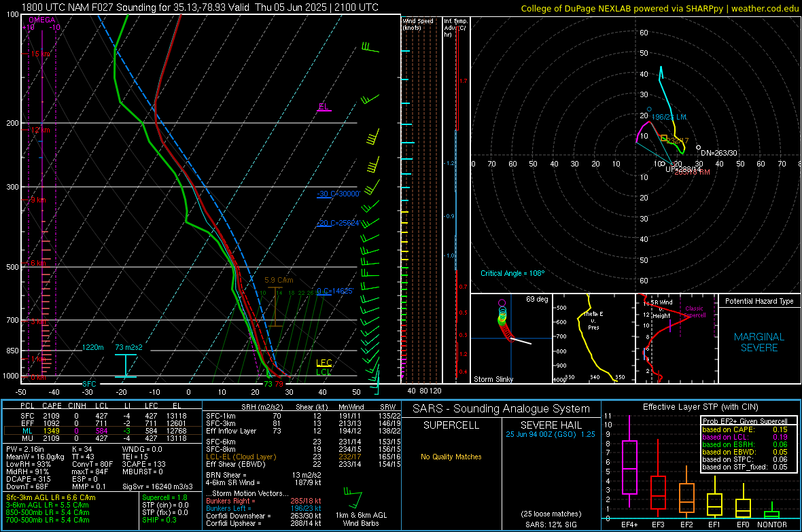Click the 'Corfidi Downshear = 263/30 kt' line

click(x=264, y=516)
